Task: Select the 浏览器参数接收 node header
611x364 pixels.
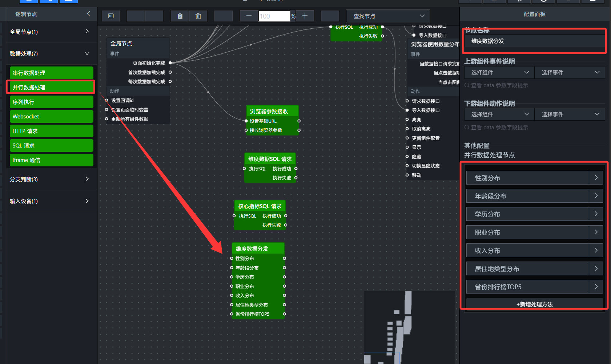Action: (273, 111)
